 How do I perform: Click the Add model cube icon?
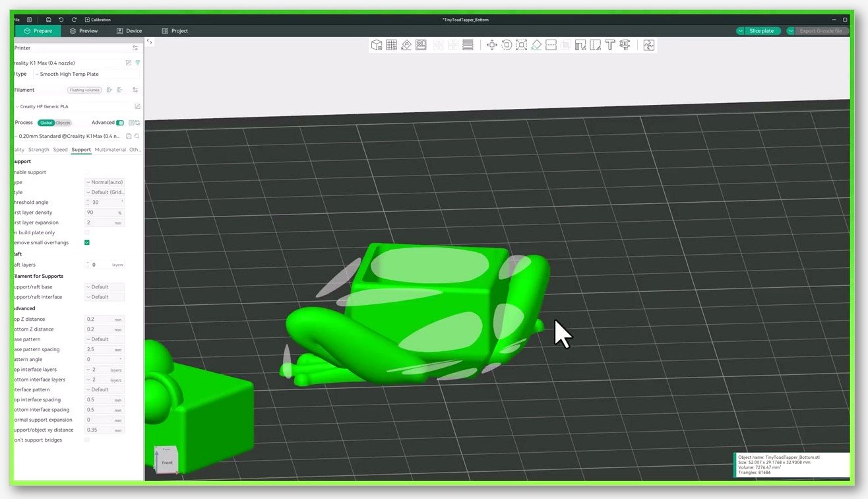[377, 45]
